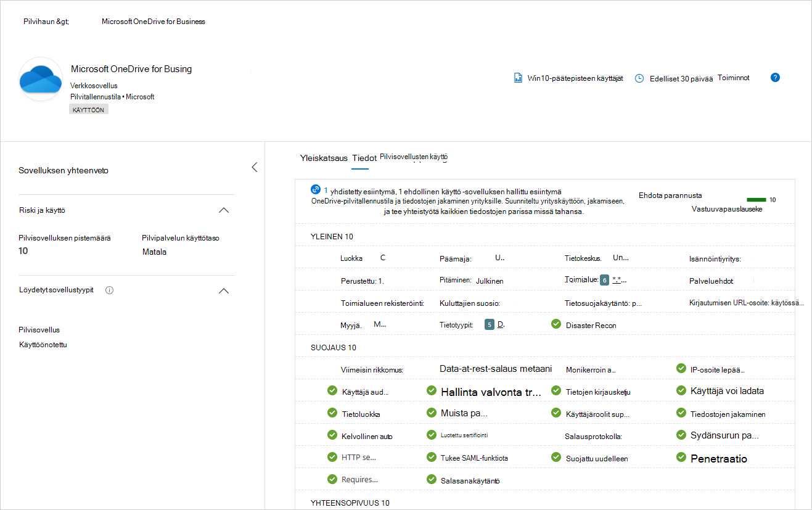Click green check next to Luotettu sertifiointi
The image size is (812, 510).
(432, 435)
